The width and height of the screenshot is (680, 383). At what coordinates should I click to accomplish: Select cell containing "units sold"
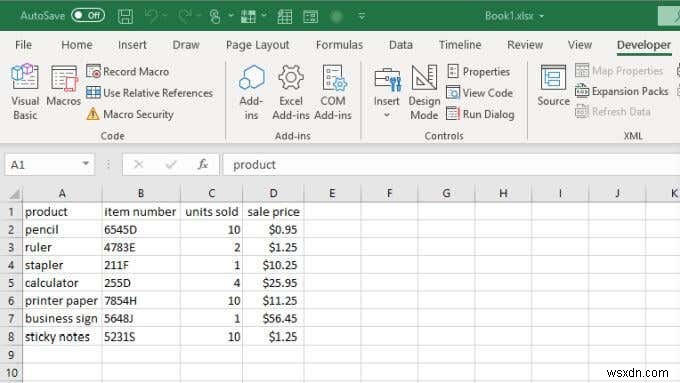pos(211,212)
